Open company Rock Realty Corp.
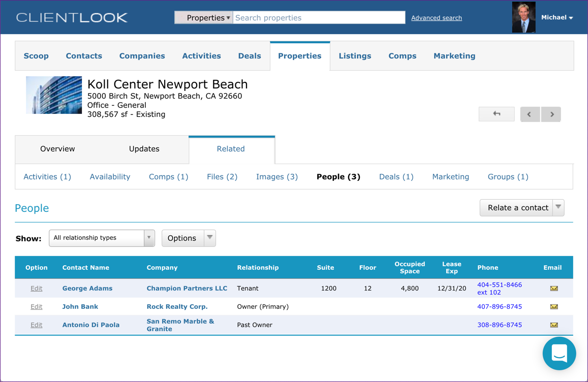The image size is (588, 382). point(177,307)
